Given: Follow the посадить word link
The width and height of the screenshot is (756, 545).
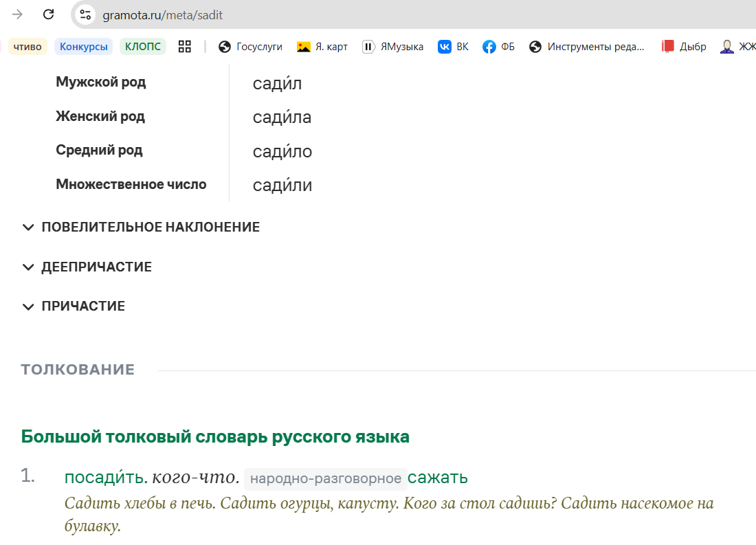Looking at the screenshot, I should click(104, 478).
